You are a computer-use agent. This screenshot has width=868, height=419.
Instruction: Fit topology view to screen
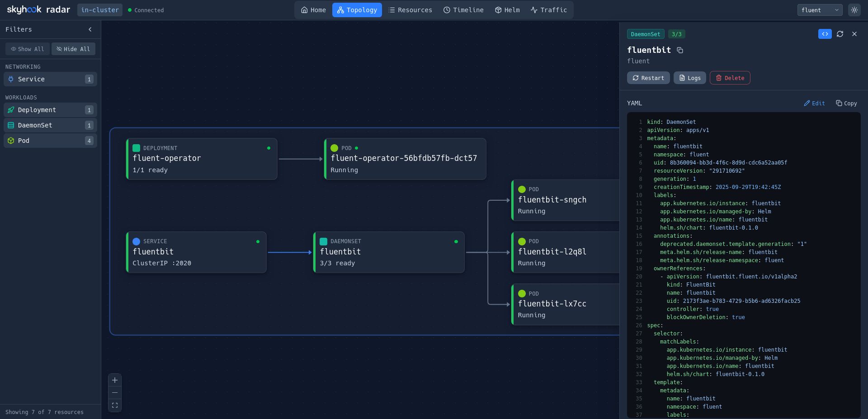[x=115, y=405]
